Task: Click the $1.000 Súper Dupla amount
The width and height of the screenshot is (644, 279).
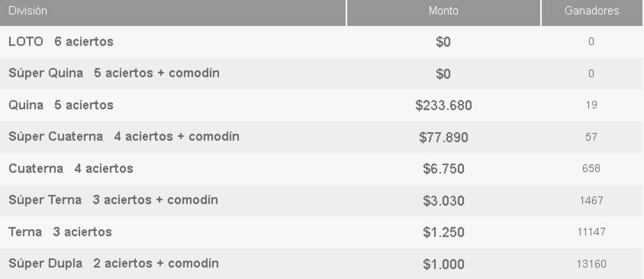Action: click(x=443, y=264)
